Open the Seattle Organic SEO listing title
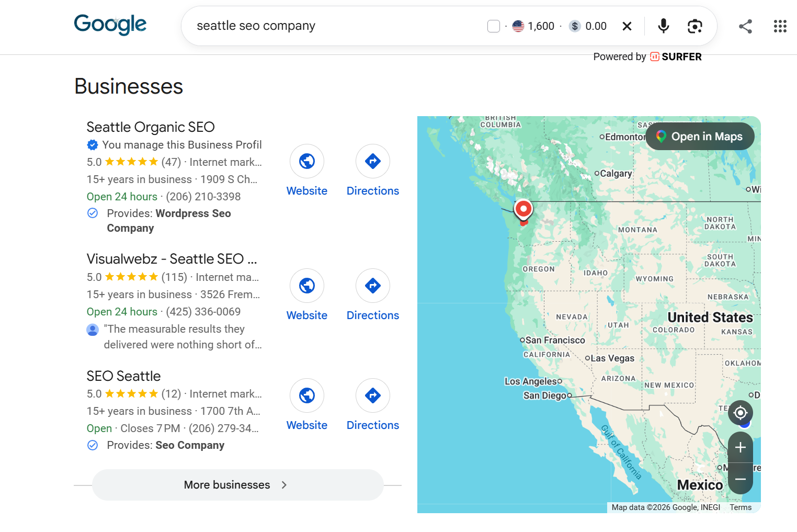Viewport: 797px width, 532px height. tap(151, 127)
